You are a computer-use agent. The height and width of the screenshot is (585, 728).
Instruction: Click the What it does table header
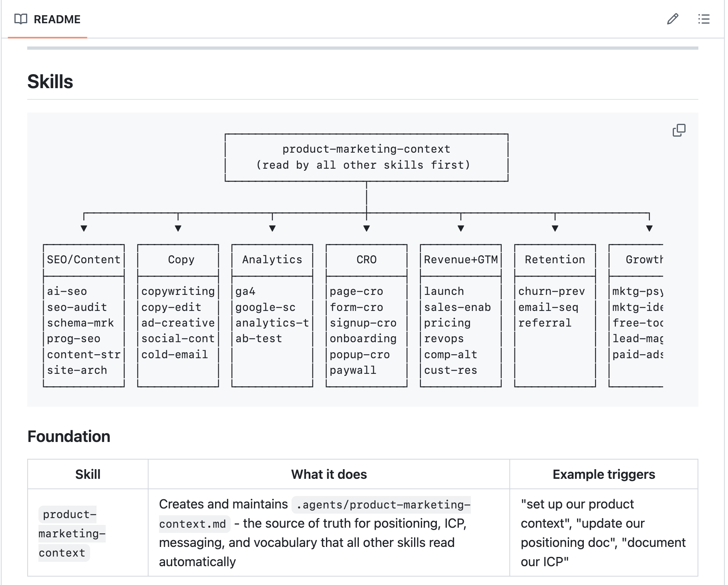(x=329, y=474)
